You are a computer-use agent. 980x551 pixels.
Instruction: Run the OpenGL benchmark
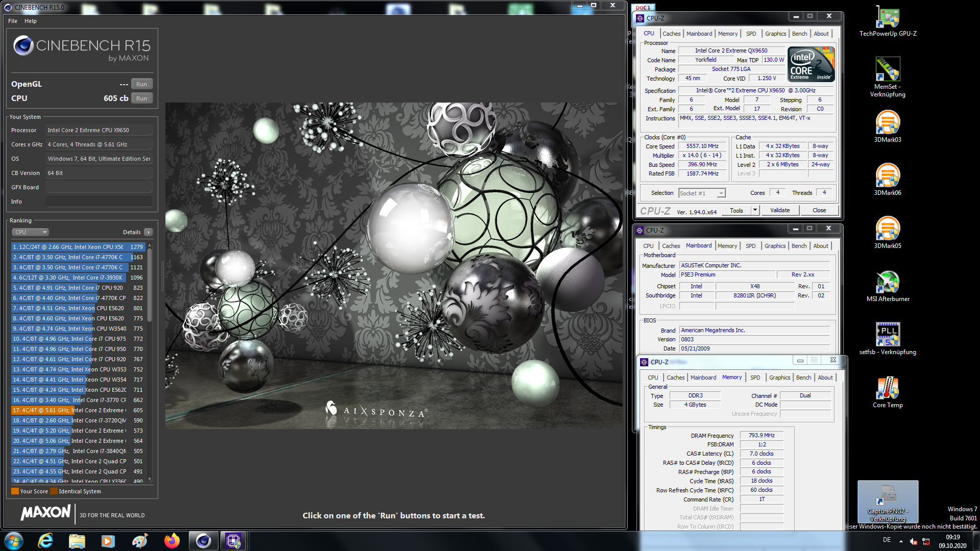click(141, 84)
